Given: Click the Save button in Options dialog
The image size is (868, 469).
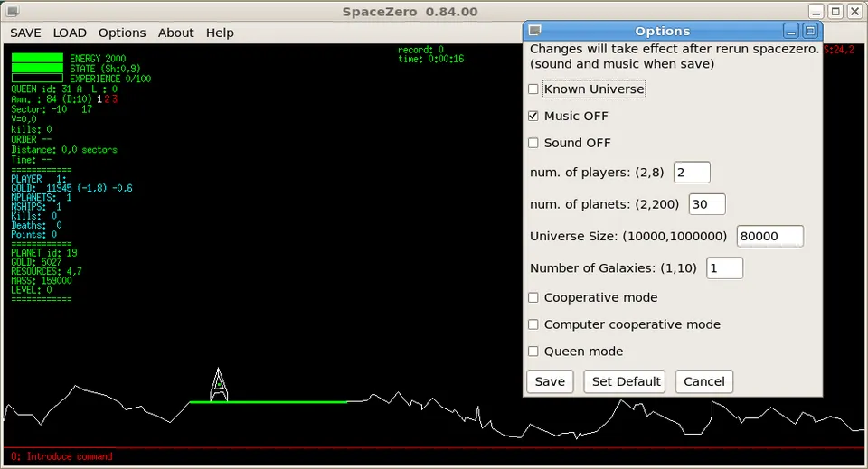Looking at the screenshot, I should click(x=550, y=381).
